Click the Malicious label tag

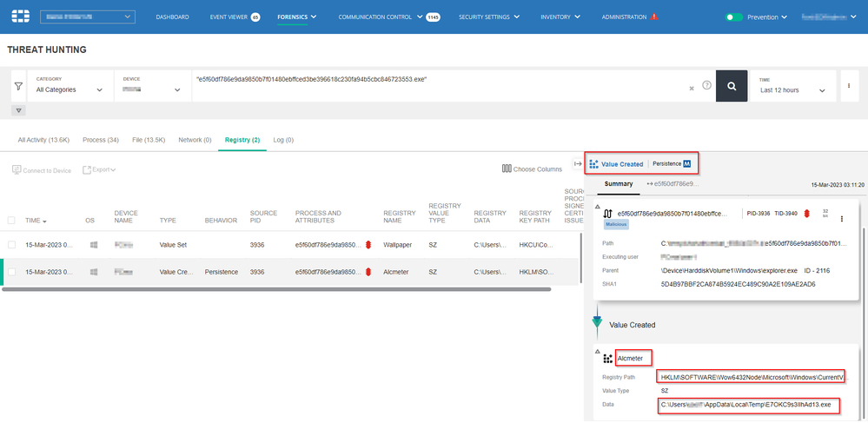(x=616, y=224)
